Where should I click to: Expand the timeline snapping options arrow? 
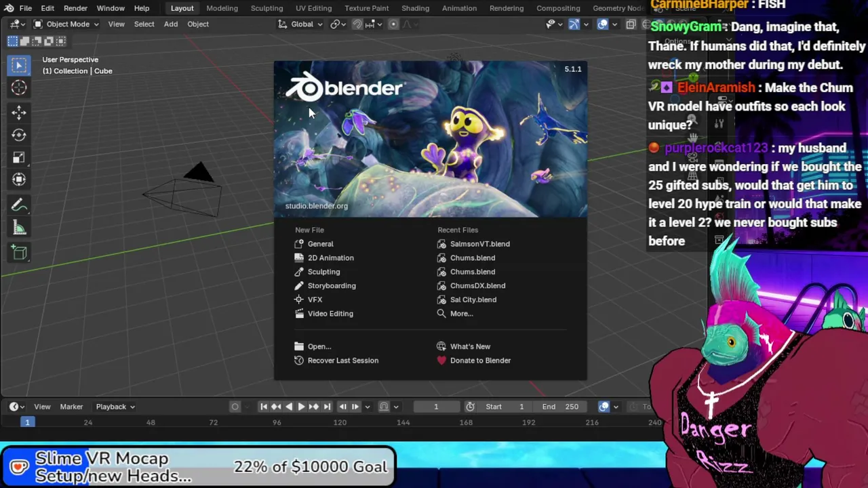396,407
